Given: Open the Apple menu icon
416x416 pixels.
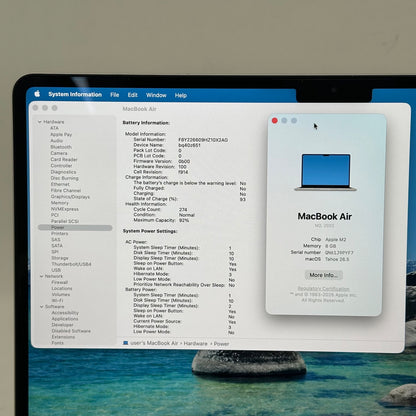Looking at the screenshot, I should pyautogui.click(x=37, y=94).
